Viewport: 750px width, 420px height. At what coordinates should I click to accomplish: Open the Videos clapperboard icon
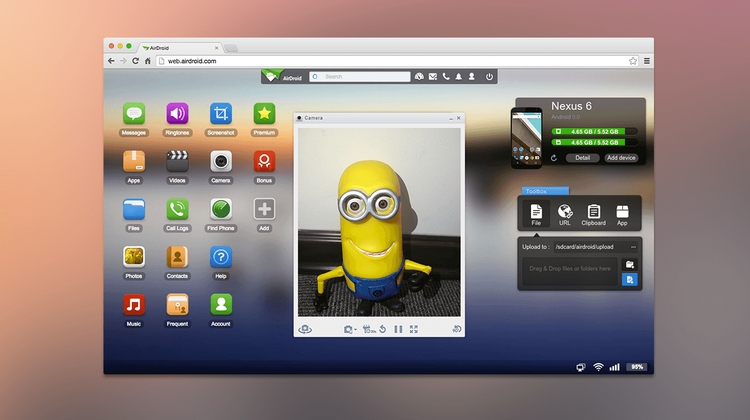[177, 161]
